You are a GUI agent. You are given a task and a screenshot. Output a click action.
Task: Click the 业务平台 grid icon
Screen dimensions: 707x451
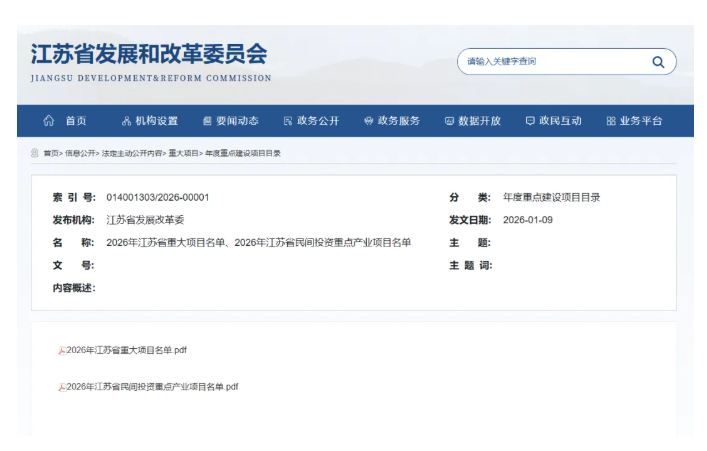click(x=611, y=121)
